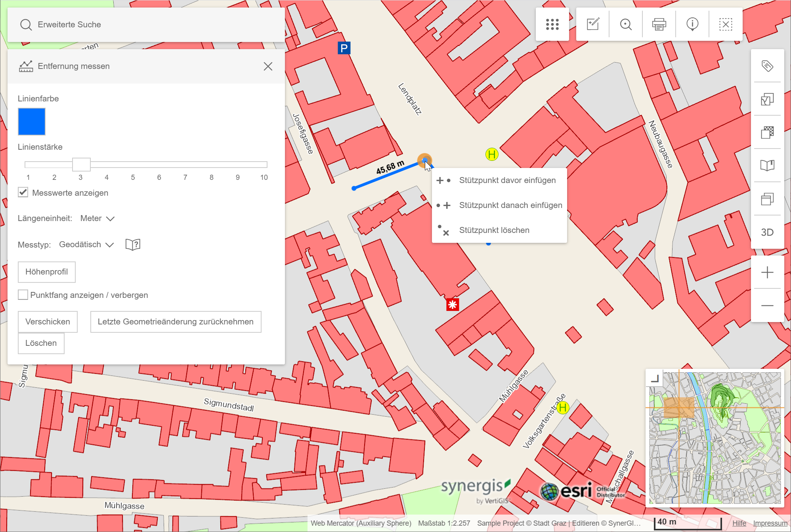Expand the Längeneinheit Meter dropdown

point(97,219)
